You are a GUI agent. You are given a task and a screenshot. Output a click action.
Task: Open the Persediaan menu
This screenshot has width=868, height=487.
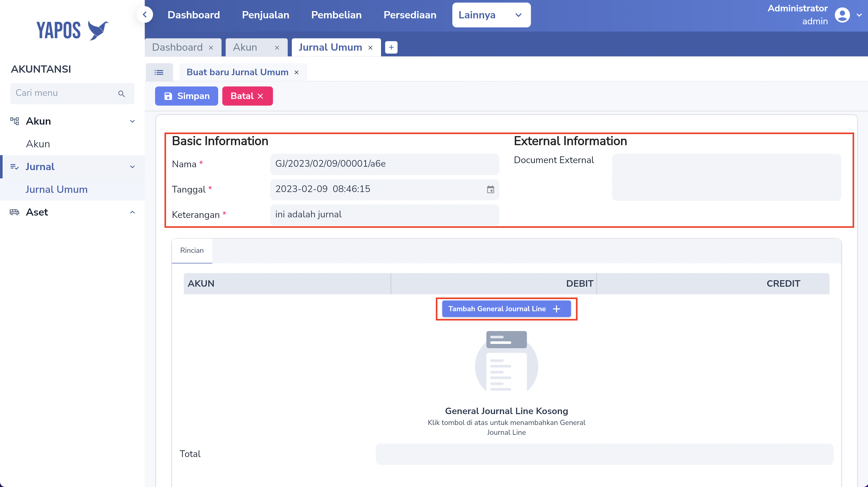point(410,15)
